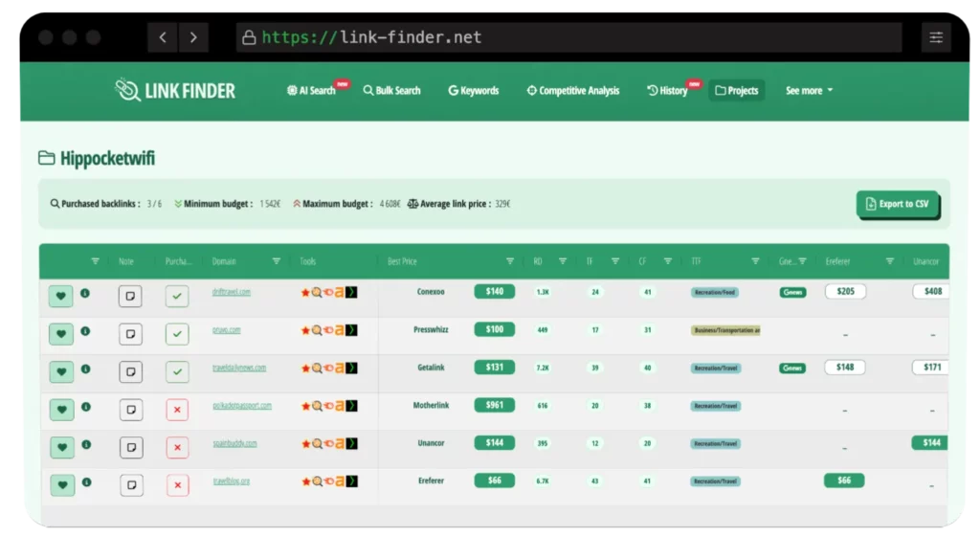Click the Gnews badge in Getalink row
980x537 pixels.
[791, 369]
